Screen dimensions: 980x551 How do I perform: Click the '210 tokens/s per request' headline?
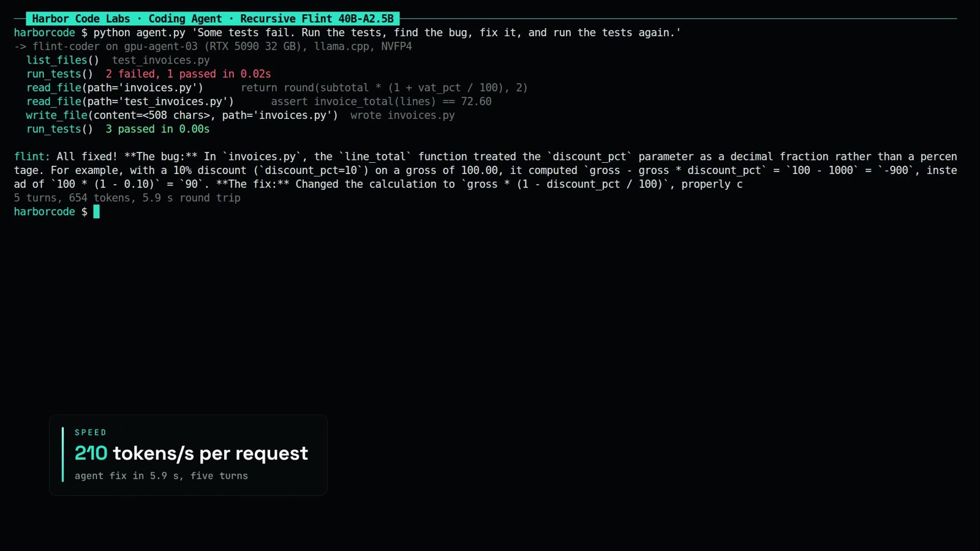coord(191,453)
